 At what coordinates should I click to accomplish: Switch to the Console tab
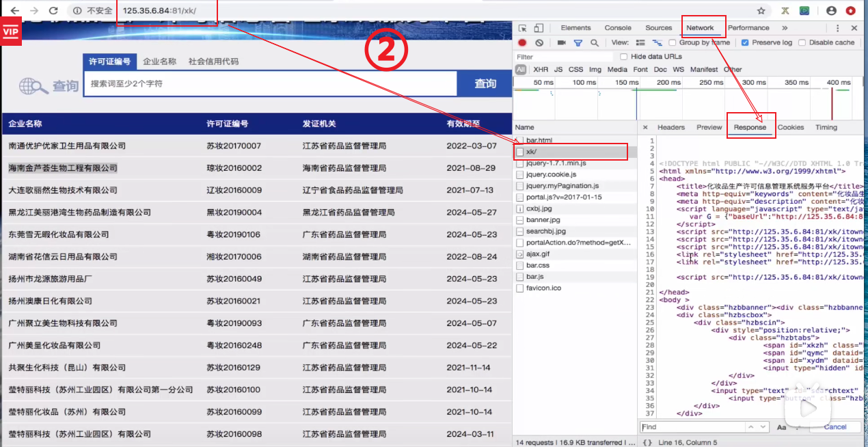pos(618,28)
